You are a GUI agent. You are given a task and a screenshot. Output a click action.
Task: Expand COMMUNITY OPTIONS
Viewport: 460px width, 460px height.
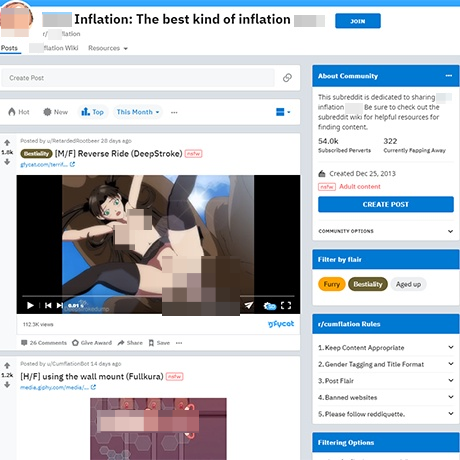tap(386, 231)
